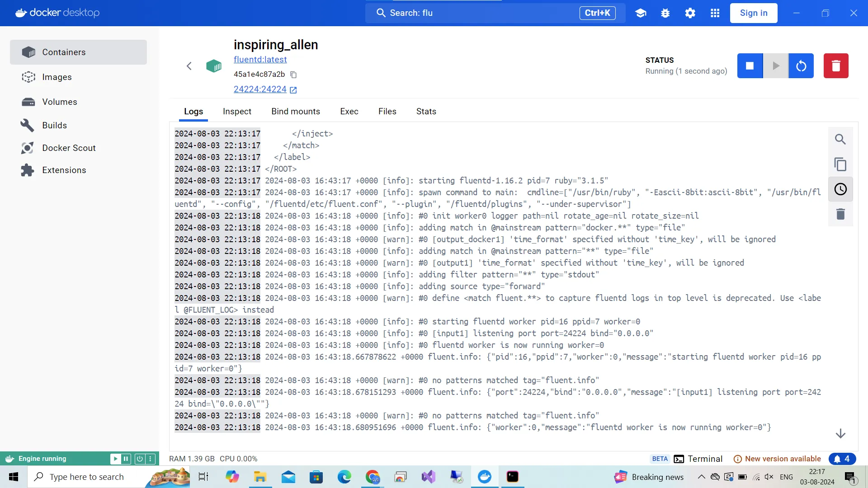The height and width of the screenshot is (488, 868).
Task: Open Task View on the taskbar
Action: click(x=203, y=477)
